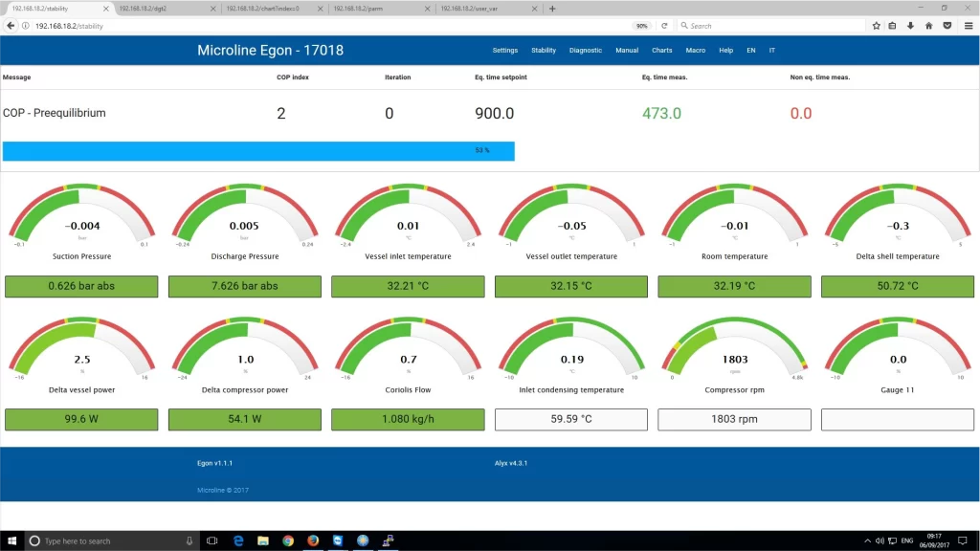Screen dimensions: 980x551
Task: Go to the browser home page icon
Action: tap(928, 26)
